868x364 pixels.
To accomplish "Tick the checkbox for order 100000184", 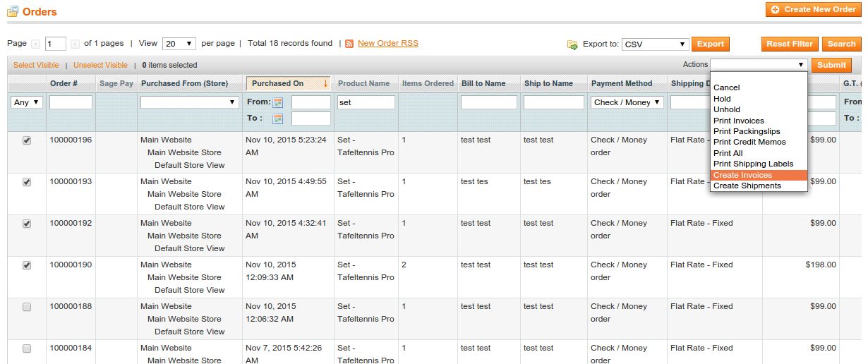I will click(x=27, y=348).
